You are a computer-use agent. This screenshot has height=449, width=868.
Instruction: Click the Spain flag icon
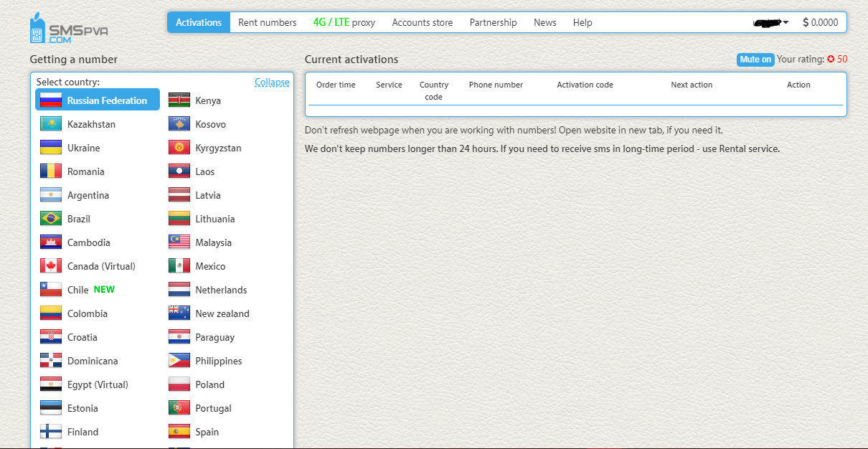click(179, 432)
